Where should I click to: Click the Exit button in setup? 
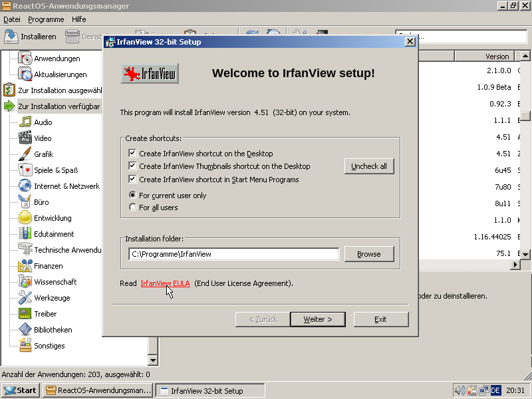[380, 319]
